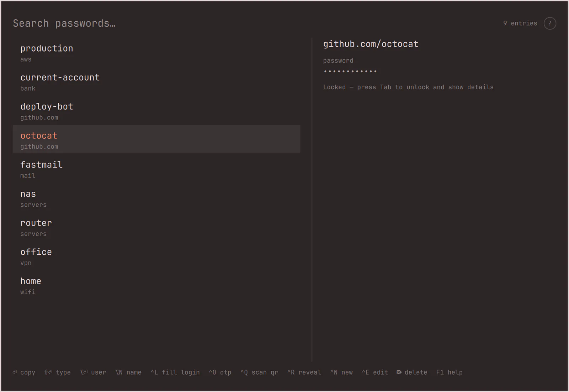Select the current-account bank entry
Screen dimensions: 569x392
(156, 81)
